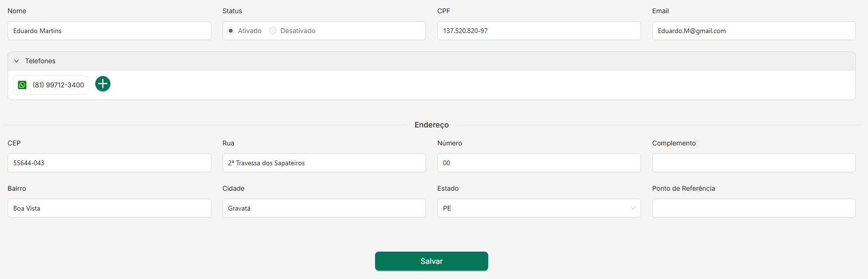Select the Desativado status radio button
This screenshot has width=868, height=279.
pos(273,31)
